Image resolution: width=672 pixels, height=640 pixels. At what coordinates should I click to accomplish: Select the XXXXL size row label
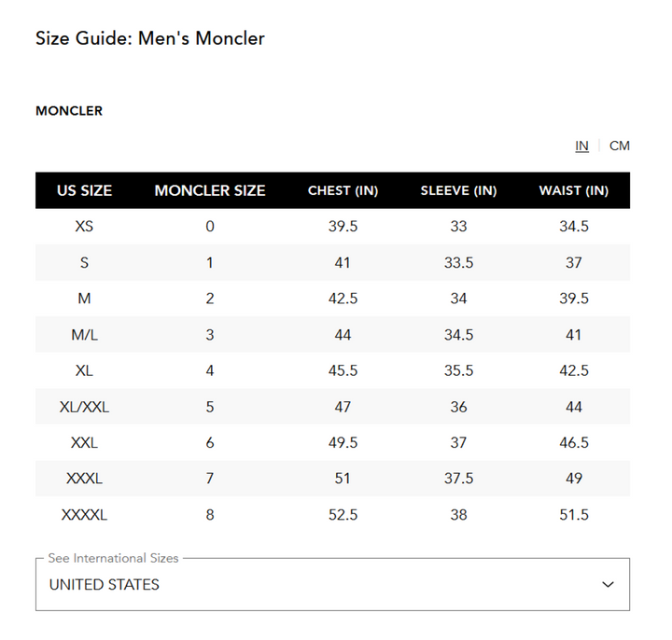coord(84,515)
